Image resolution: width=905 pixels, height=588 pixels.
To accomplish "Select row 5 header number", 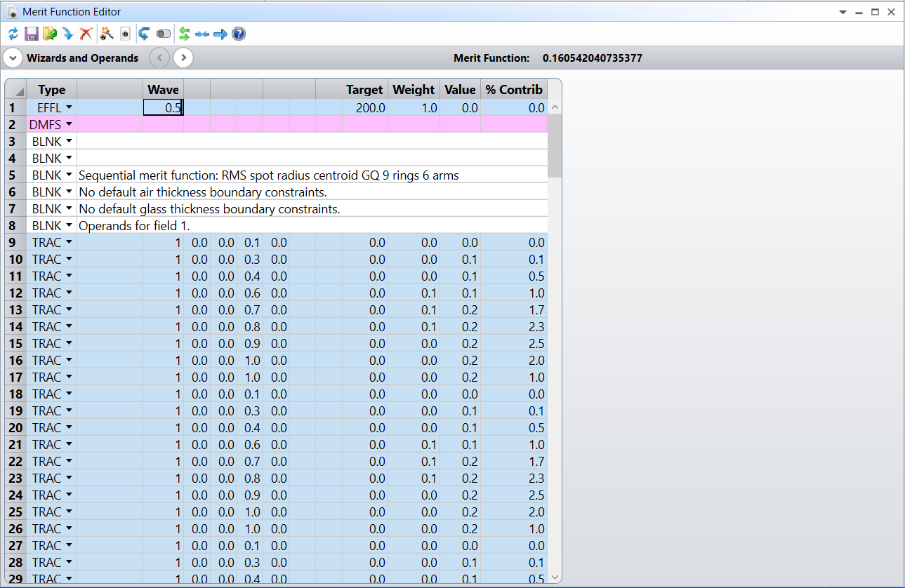I will click(13, 175).
